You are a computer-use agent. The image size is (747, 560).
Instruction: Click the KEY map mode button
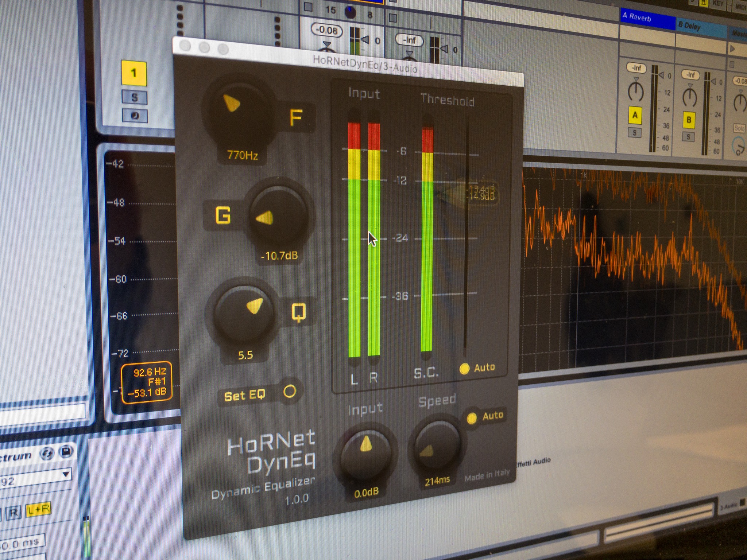click(x=717, y=3)
